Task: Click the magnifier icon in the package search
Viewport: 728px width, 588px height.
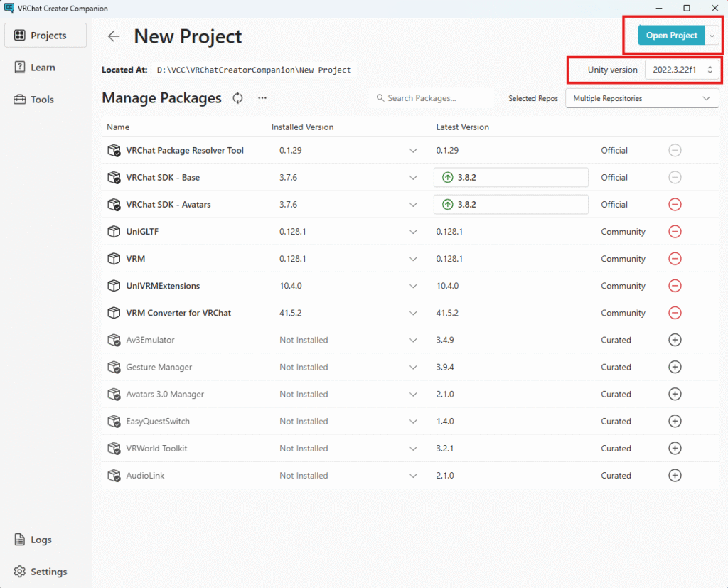Action: point(380,98)
